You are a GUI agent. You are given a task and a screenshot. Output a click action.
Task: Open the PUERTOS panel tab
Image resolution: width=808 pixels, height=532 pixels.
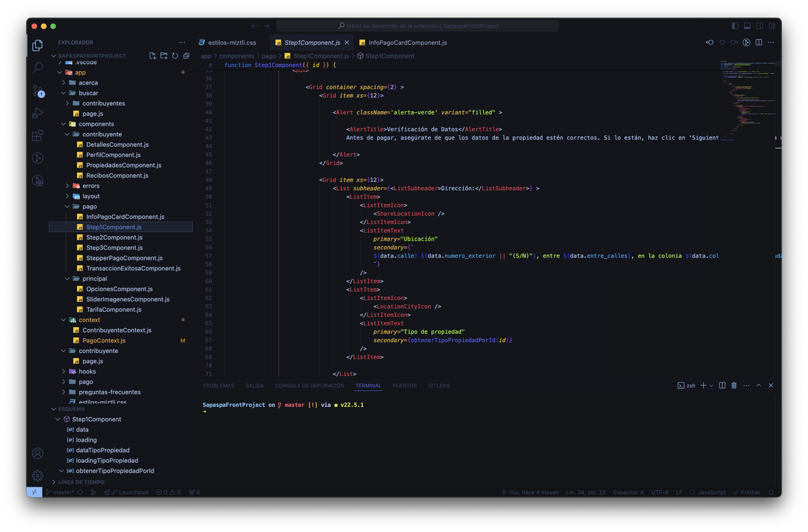405,386
